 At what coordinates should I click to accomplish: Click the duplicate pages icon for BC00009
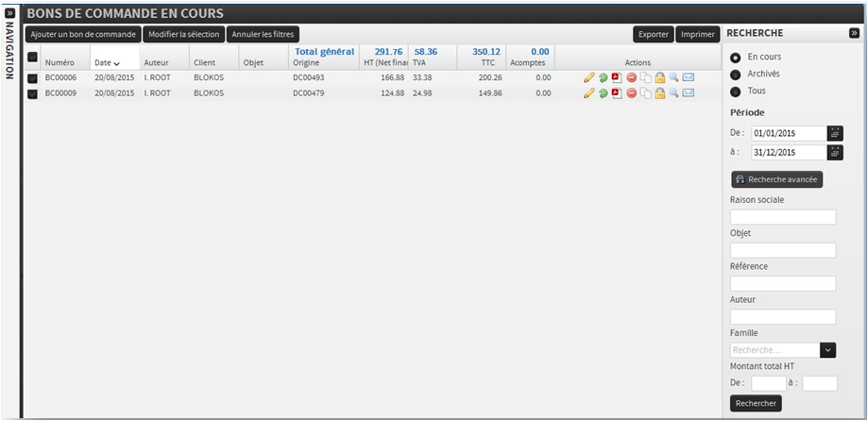645,93
